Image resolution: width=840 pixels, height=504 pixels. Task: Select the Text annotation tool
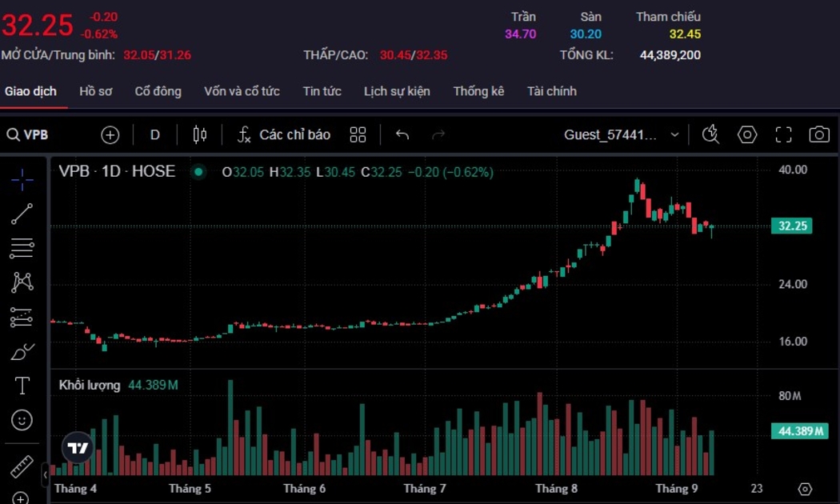click(22, 386)
